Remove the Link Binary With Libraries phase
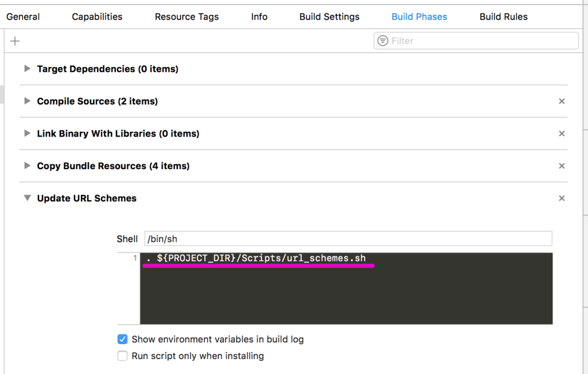588x374 pixels. click(x=562, y=134)
